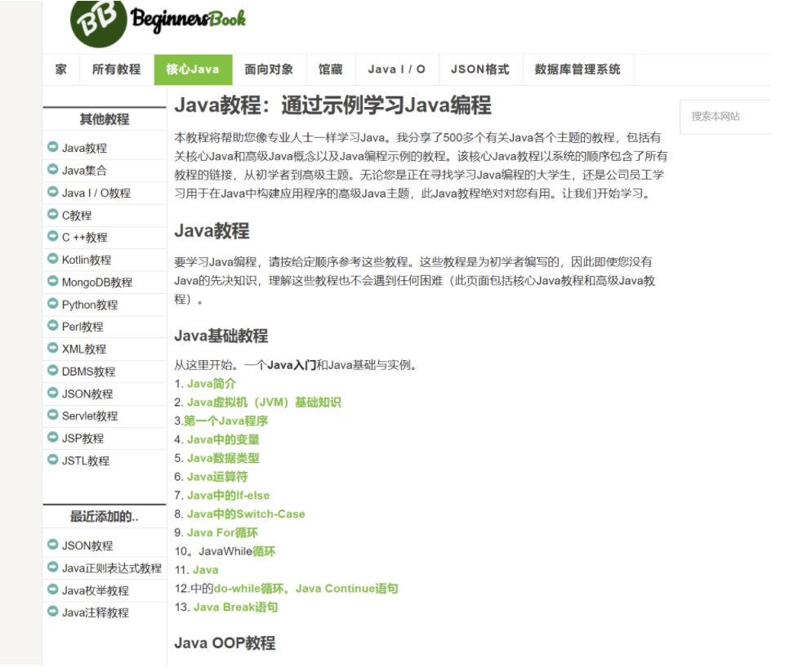The image size is (803, 672).
Task: Open XML教程 in the sidebar
Action: pos(84,349)
